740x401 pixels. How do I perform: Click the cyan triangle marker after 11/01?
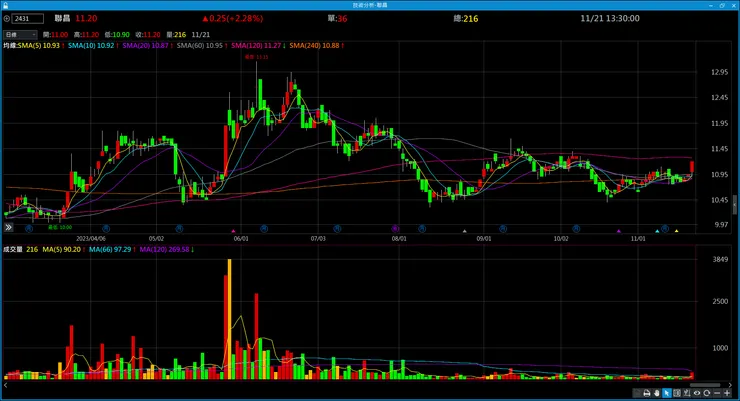657,231
